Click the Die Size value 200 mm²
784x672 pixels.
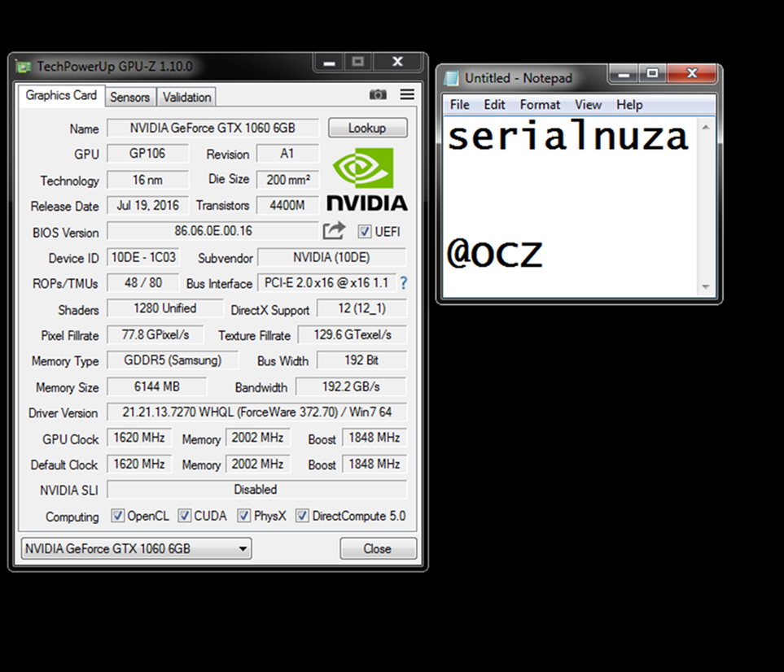287,180
